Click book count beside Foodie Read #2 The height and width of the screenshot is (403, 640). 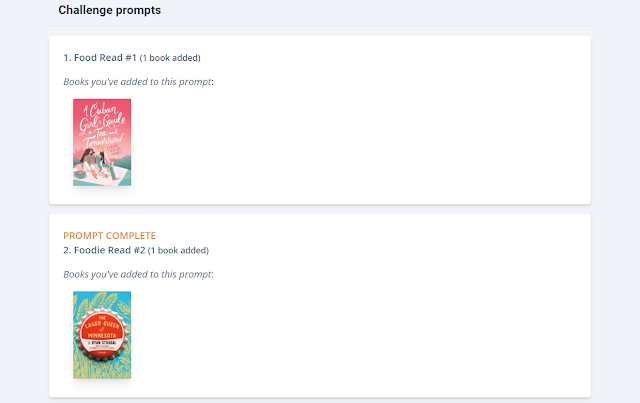click(178, 250)
